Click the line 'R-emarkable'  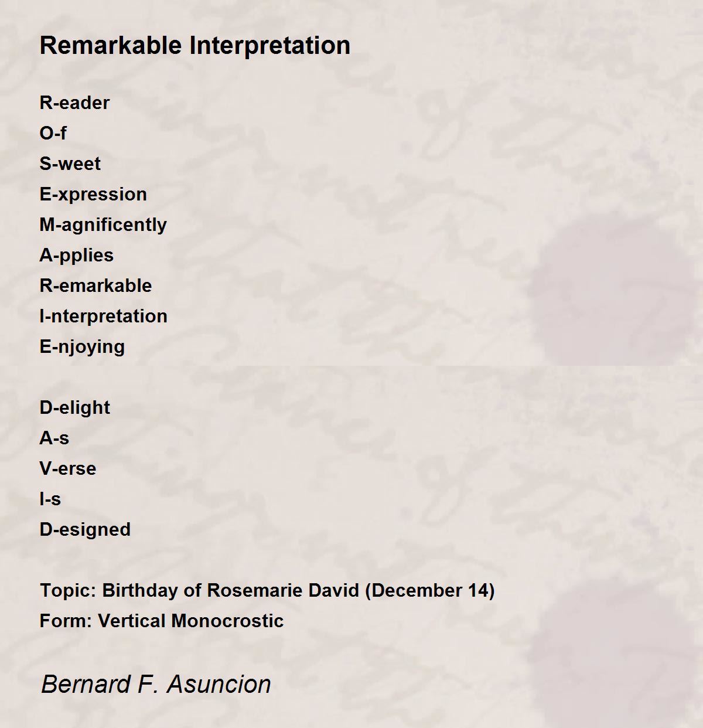click(95, 285)
